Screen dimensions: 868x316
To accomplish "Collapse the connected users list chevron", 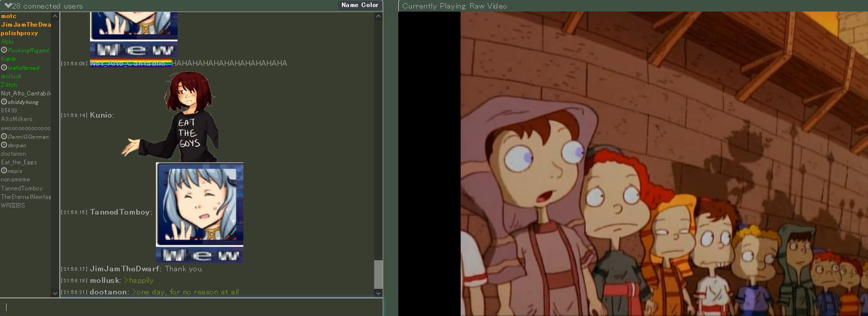I will [8, 6].
